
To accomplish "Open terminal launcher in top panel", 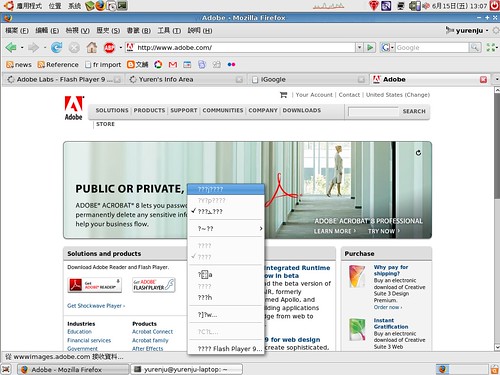I will click(x=123, y=6).
